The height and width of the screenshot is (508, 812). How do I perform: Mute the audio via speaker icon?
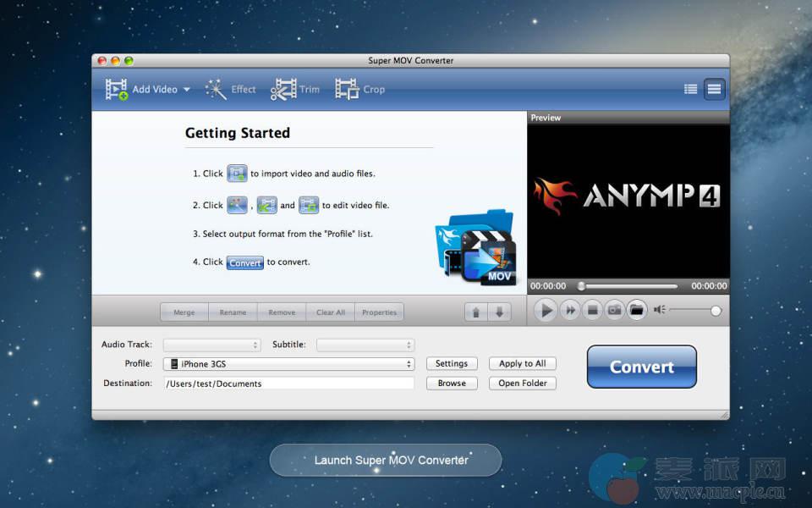(660, 311)
